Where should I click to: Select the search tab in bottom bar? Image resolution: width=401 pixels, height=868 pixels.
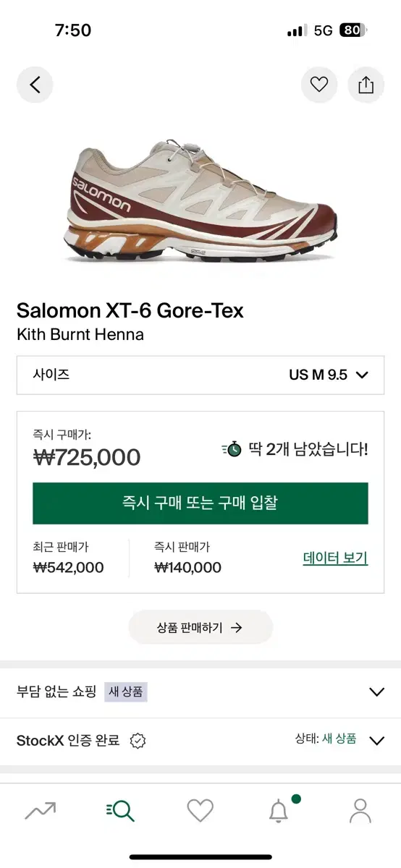pos(120,811)
